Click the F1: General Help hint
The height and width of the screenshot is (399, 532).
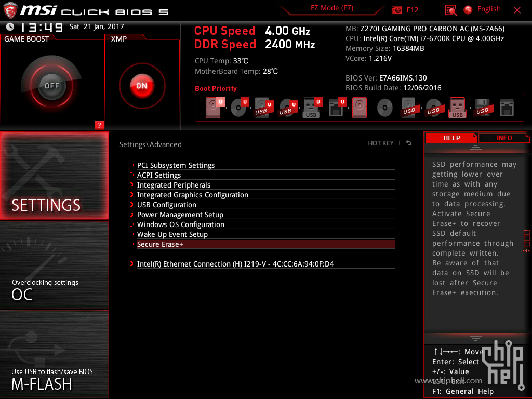[x=463, y=391]
